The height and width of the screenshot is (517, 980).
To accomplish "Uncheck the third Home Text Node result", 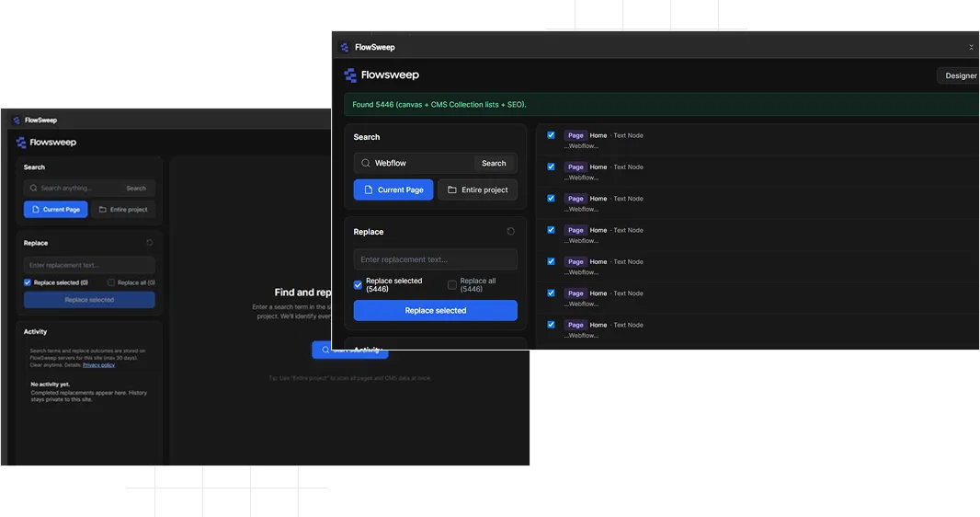I will [x=551, y=198].
